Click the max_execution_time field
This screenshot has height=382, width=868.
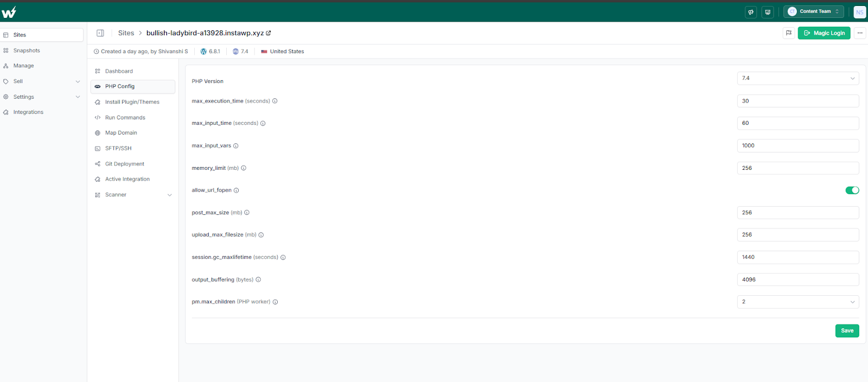[798, 101]
